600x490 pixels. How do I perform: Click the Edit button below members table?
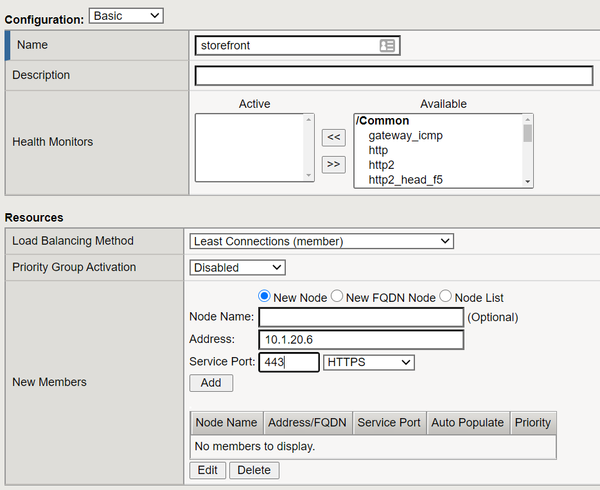click(207, 470)
